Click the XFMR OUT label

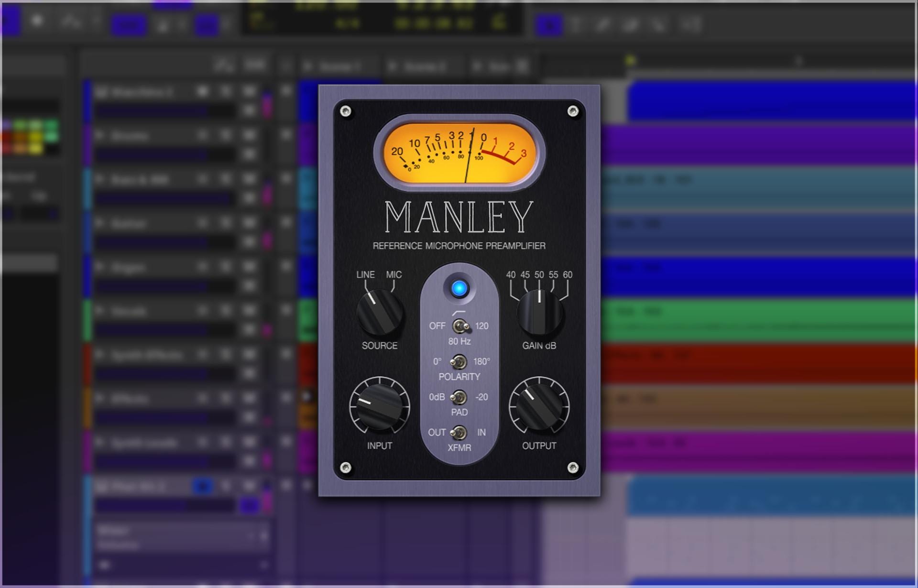point(437,433)
